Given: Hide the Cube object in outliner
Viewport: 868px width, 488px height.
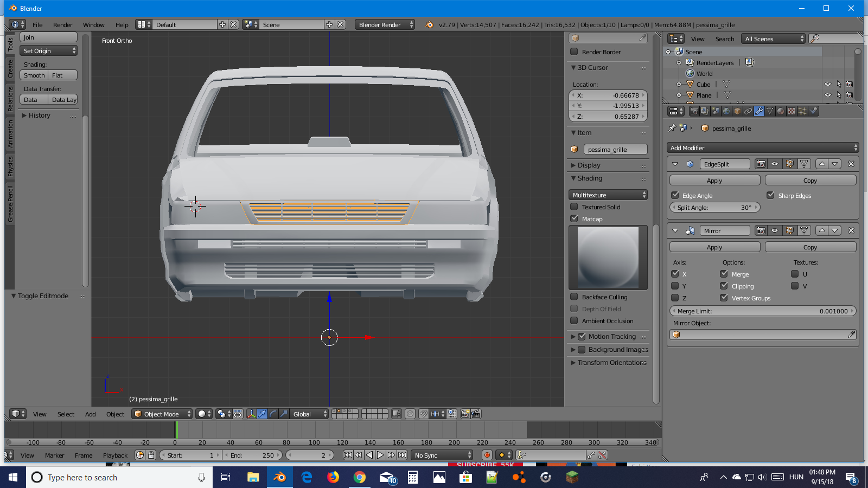Looking at the screenshot, I should tap(827, 85).
